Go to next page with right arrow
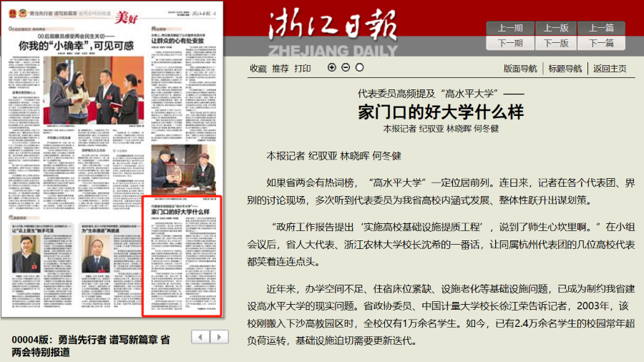 tap(219, 336)
